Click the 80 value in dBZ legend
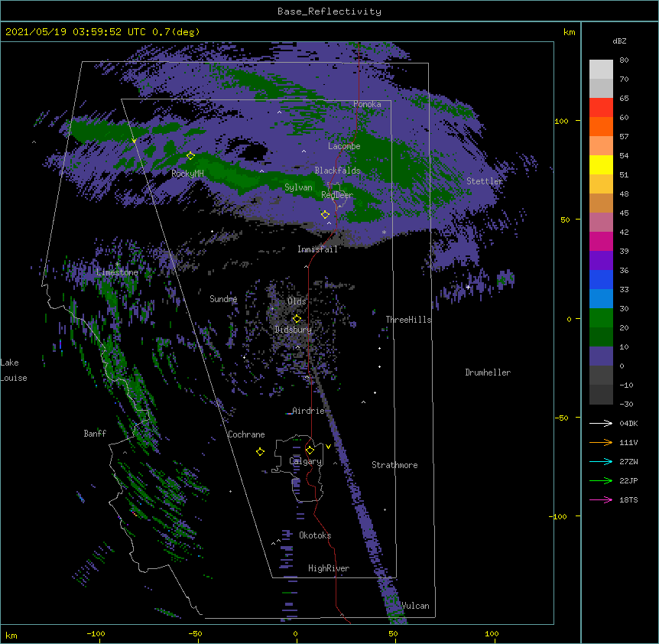This screenshot has width=659, height=644. tap(624, 60)
